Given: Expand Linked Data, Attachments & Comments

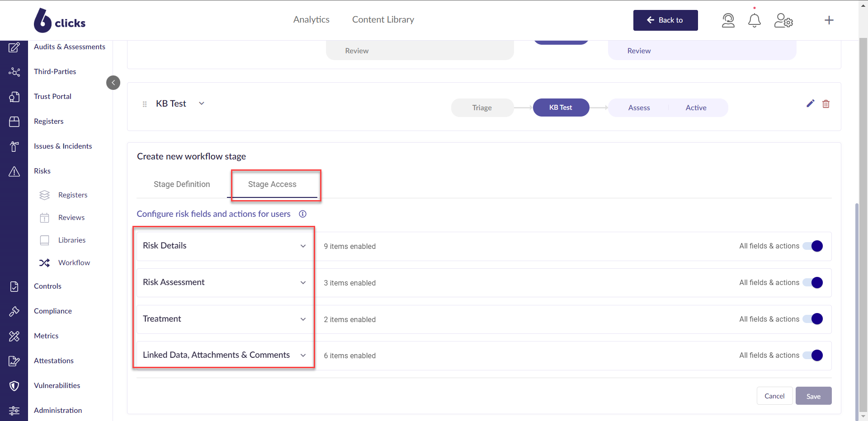Looking at the screenshot, I should [x=303, y=355].
